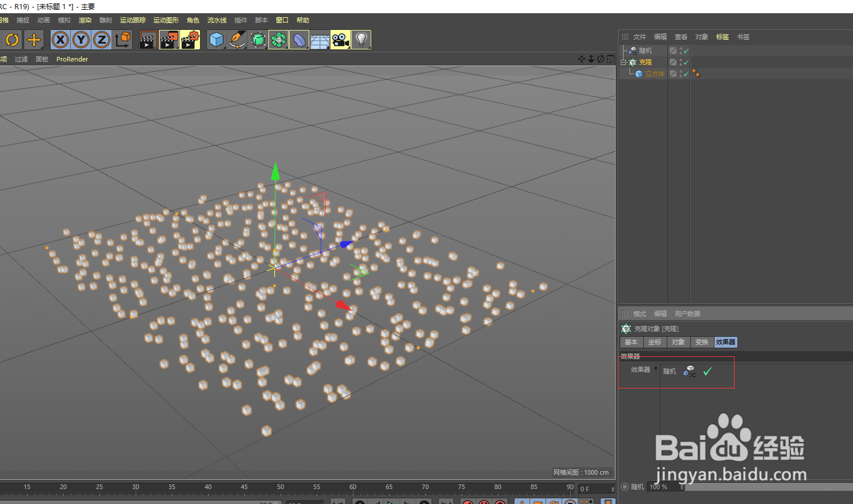The height and width of the screenshot is (504, 853).
Task: Select the 克隆 cloner object
Action: (x=645, y=62)
